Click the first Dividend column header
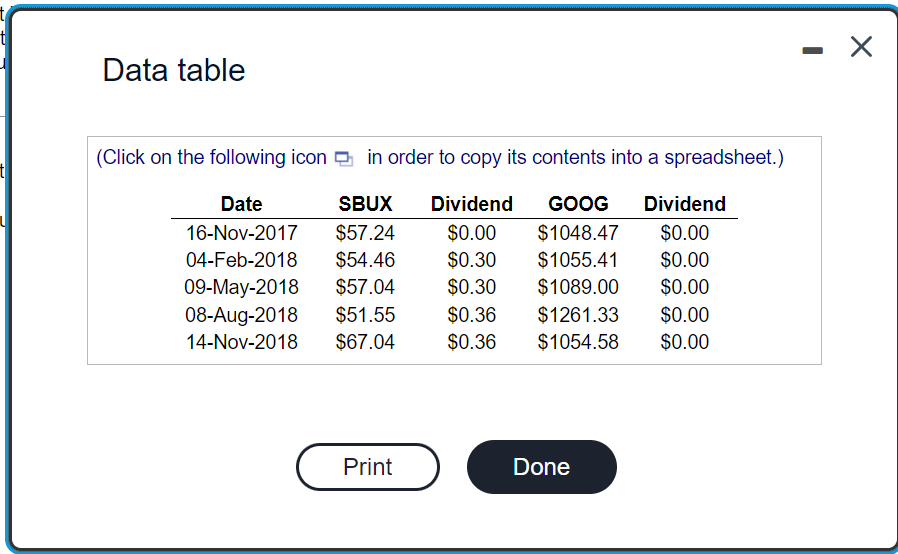 pos(472,204)
